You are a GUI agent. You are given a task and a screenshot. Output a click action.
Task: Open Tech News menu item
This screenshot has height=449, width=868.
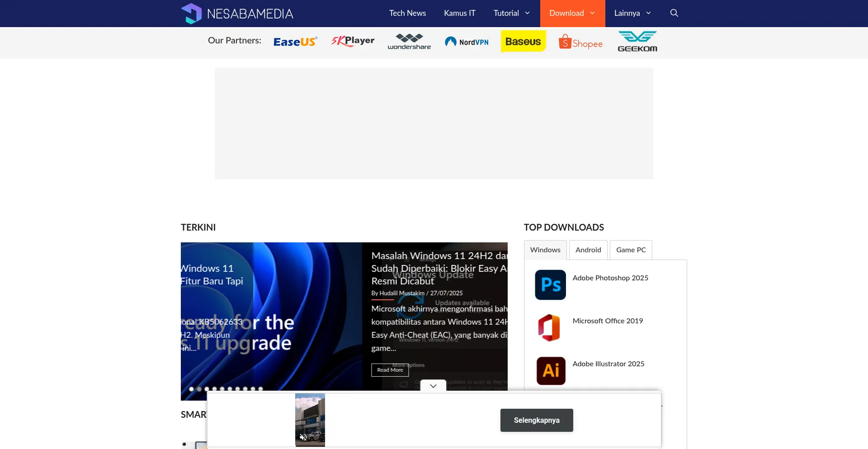point(407,13)
